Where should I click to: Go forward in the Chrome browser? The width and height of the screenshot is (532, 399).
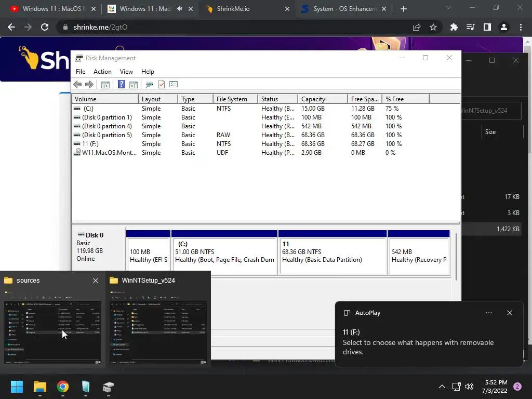28,27
